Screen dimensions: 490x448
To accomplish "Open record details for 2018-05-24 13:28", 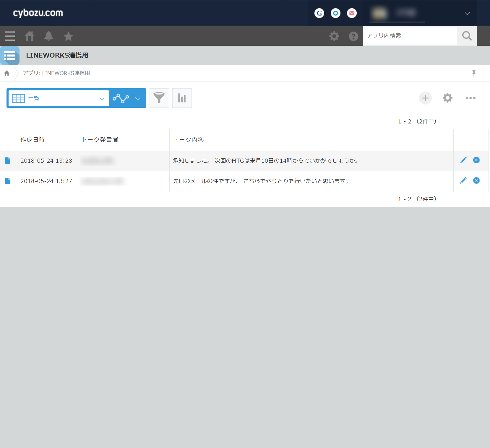I will 8,161.
